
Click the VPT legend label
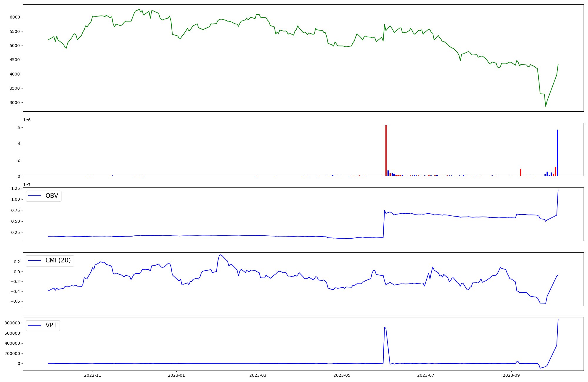pyautogui.click(x=51, y=325)
